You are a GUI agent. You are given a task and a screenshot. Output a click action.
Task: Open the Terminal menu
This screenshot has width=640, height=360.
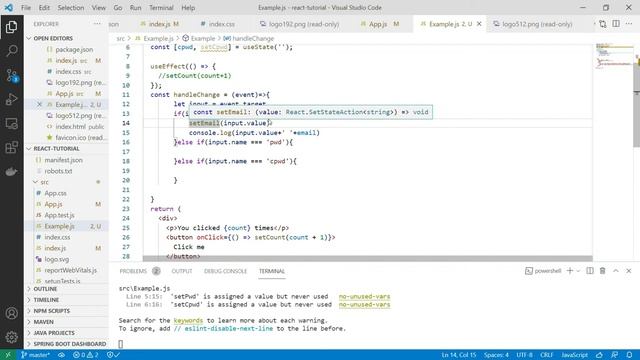[161, 7]
